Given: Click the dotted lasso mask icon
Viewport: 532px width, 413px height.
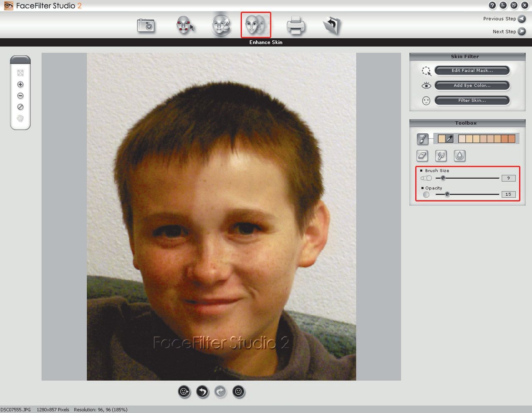Looking at the screenshot, I should tap(426, 71).
